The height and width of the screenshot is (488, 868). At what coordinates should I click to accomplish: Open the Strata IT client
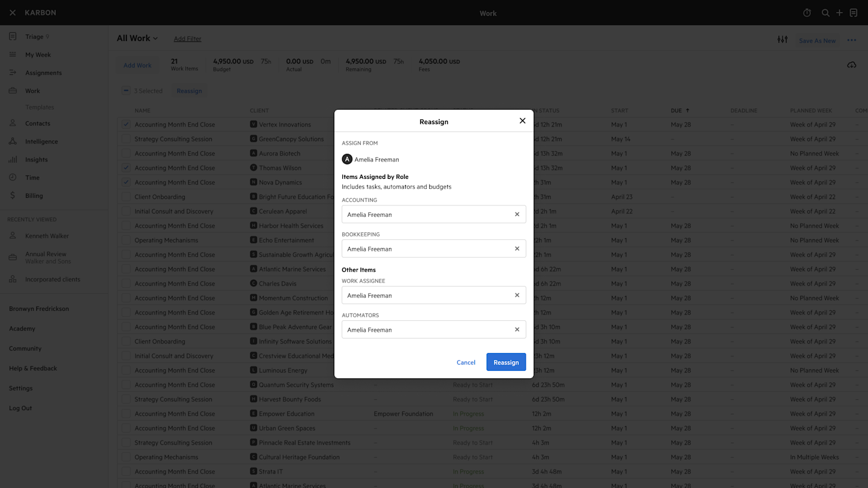click(271, 471)
